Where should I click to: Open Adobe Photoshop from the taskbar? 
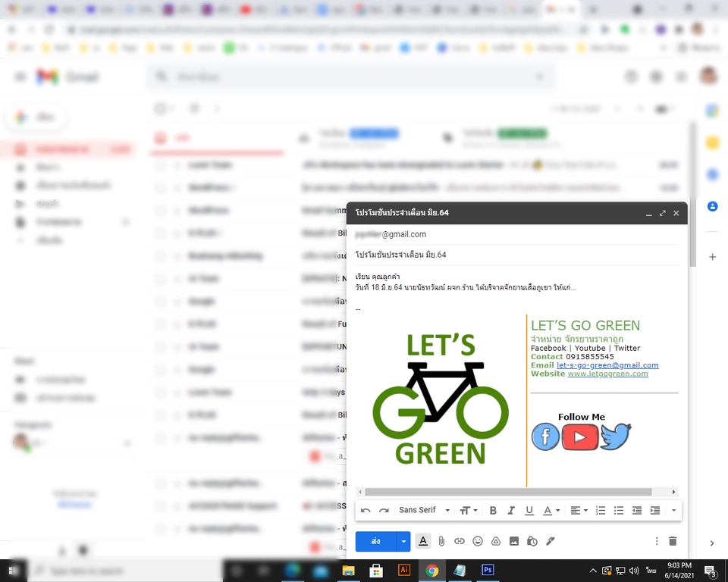(x=488, y=570)
